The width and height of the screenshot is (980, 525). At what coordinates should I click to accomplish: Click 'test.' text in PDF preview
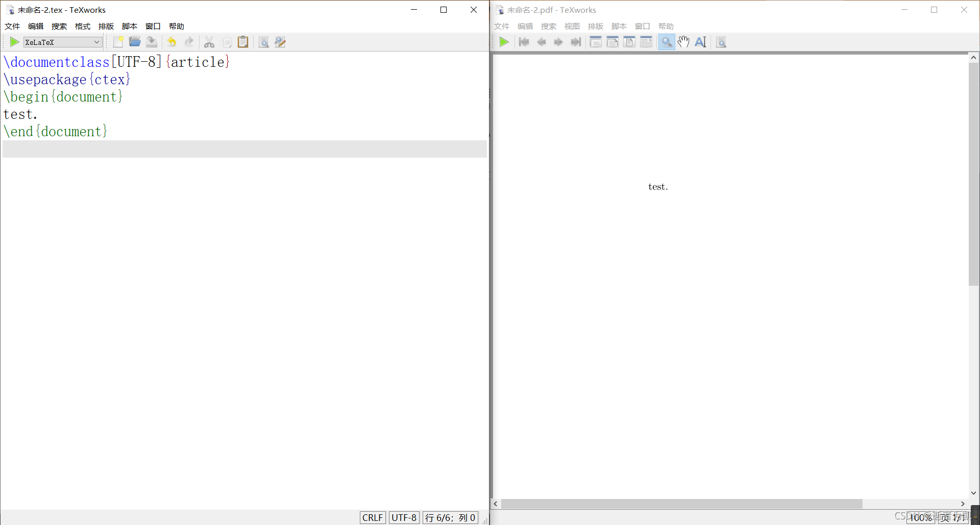658,187
